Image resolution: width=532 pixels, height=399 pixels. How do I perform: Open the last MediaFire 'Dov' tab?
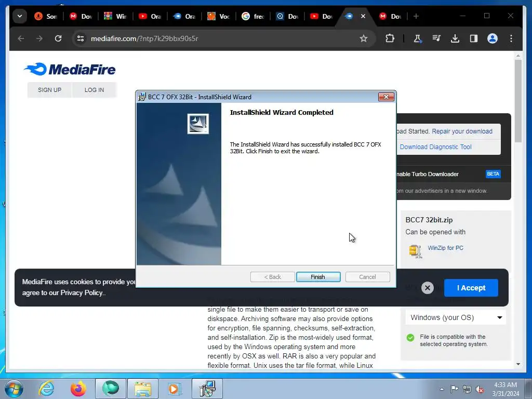(390, 16)
